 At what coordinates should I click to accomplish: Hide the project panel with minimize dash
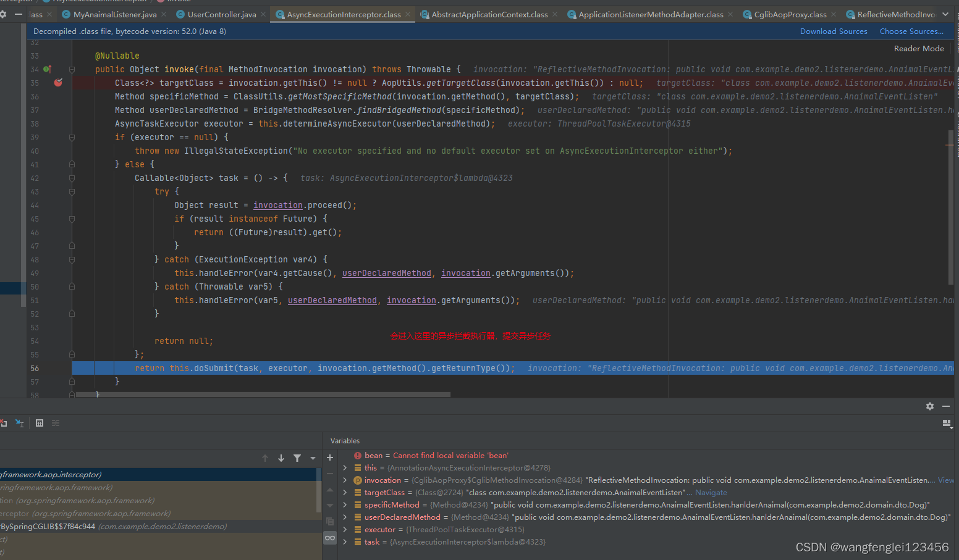(x=19, y=14)
